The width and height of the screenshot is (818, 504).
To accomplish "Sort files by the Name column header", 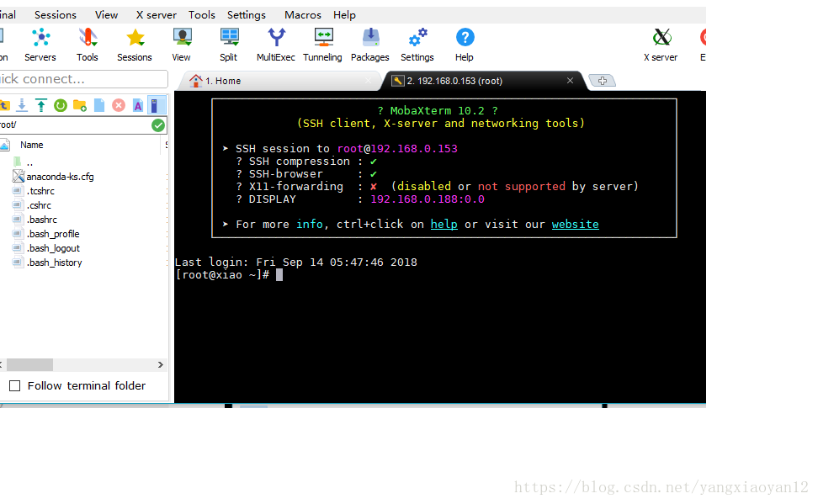I will [x=31, y=145].
